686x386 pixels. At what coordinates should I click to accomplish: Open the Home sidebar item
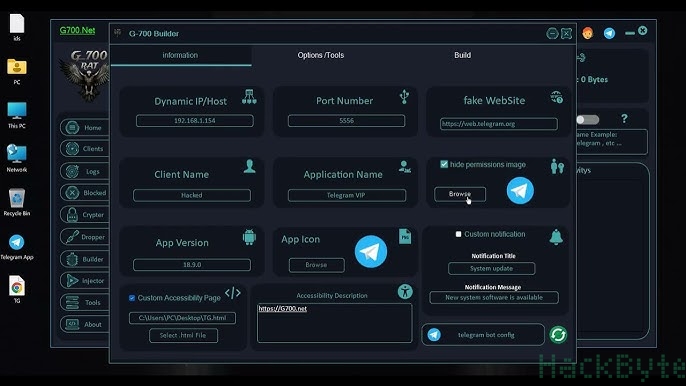[x=84, y=127]
